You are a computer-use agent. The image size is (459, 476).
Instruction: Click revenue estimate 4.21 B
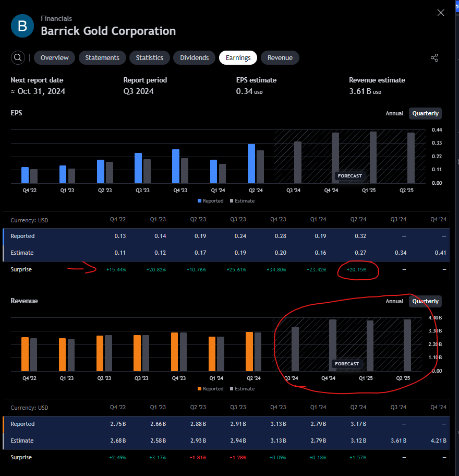tap(438, 441)
